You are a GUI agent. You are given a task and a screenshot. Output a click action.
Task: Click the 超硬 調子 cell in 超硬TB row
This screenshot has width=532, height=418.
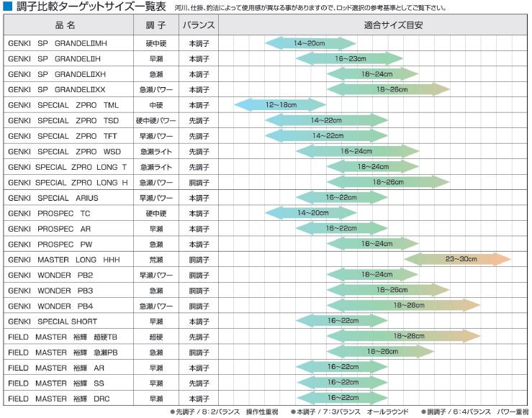(x=156, y=337)
